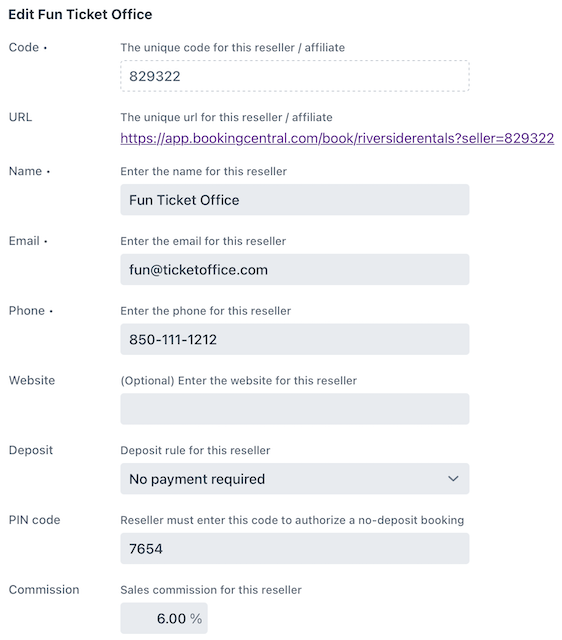The image size is (562, 640).
Task: Click the Deposit field label
Action: (x=31, y=450)
